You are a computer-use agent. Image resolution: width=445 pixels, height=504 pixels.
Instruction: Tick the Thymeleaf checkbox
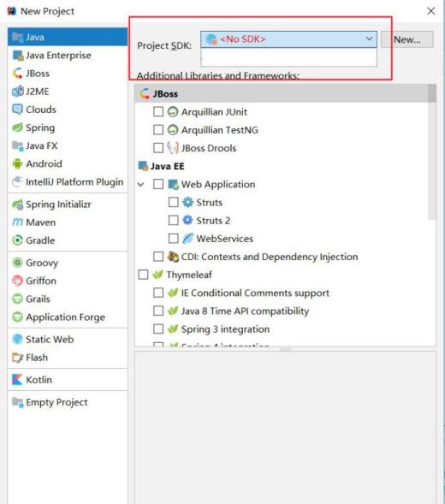(143, 275)
